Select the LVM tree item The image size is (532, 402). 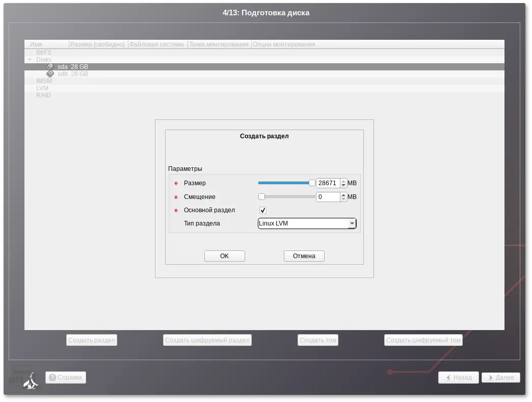click(x=42, y=88)
